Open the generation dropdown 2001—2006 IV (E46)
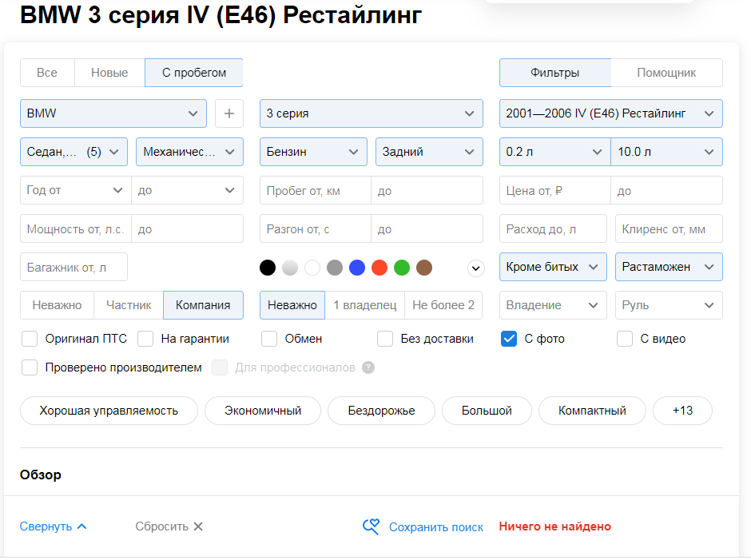The image size is (751, 560). pyautogui.click(x=610, y=113)
